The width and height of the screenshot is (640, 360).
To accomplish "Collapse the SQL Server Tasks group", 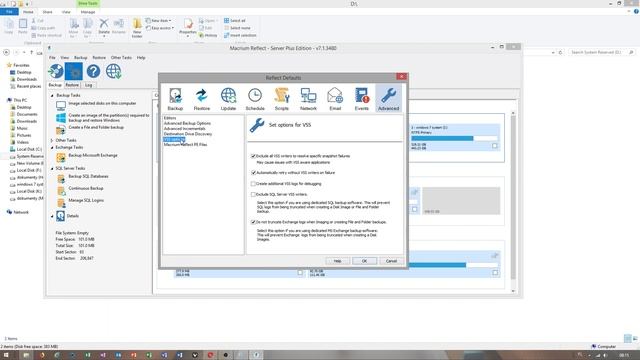I will click(x=52, y=169).
